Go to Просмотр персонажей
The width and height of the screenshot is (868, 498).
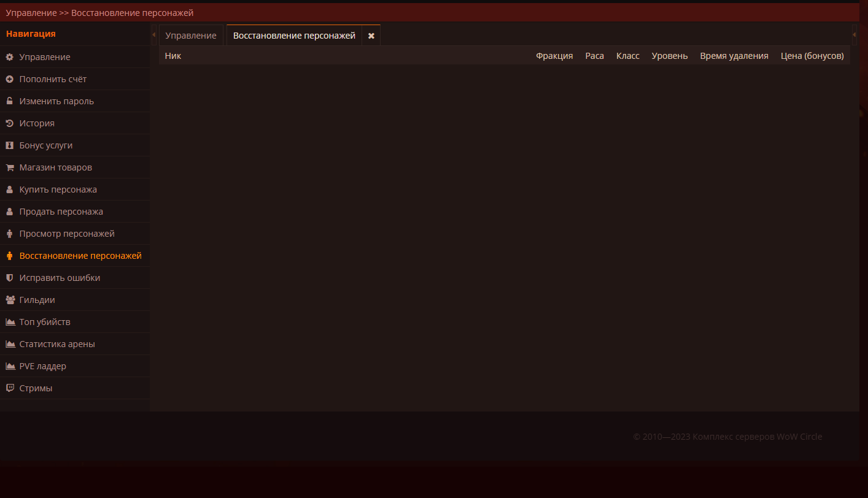(x=66, y=234)
